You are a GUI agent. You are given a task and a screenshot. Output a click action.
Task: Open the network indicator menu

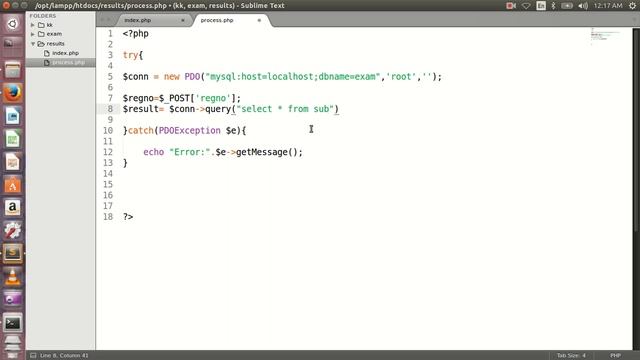coord(526,6)
